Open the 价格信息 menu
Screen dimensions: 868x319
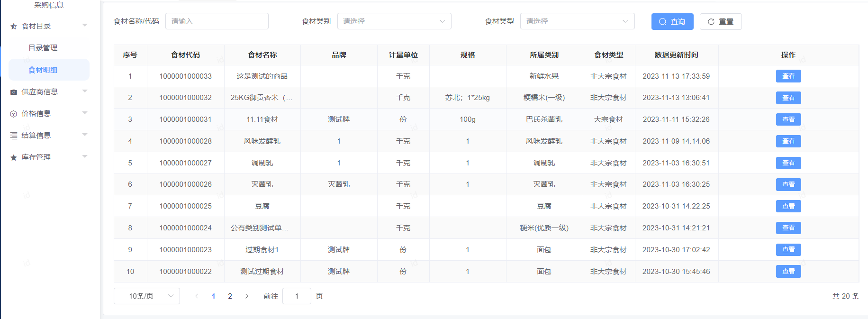(49, 114)
